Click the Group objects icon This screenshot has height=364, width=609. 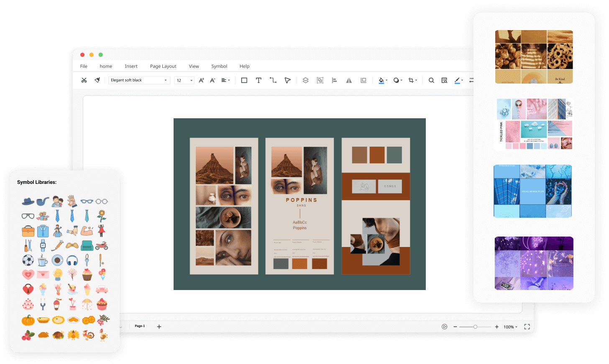[320, 80]
